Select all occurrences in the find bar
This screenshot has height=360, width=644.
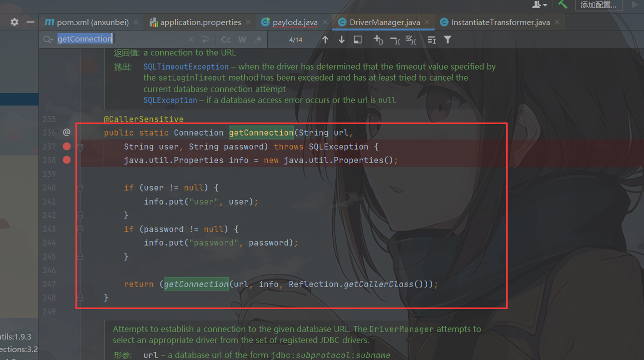coord(411,39)
